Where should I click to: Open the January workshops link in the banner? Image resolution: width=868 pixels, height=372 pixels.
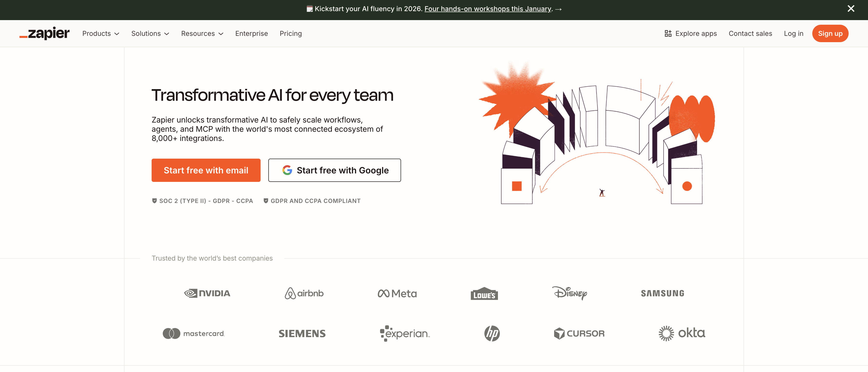click(488, 9)
